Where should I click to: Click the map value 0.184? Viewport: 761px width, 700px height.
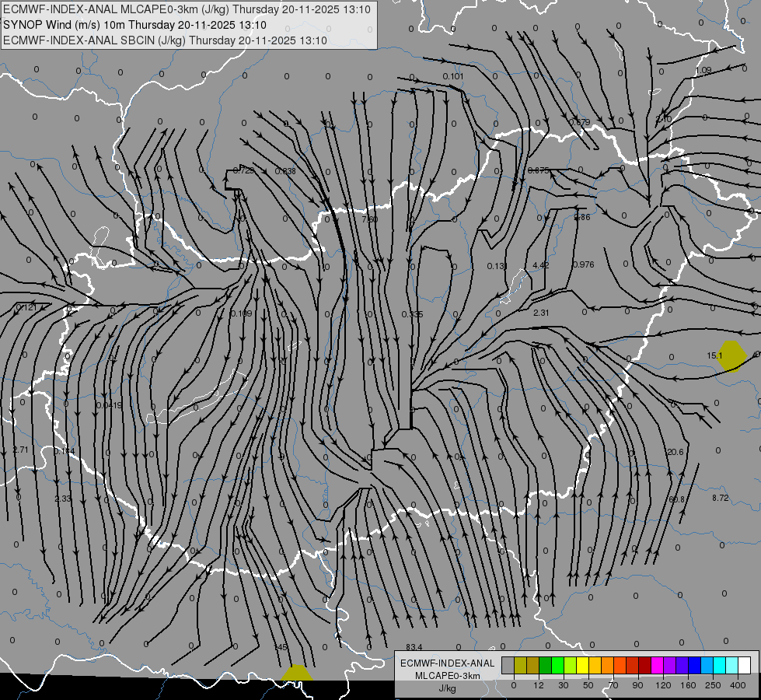click(x=64, y=451)
